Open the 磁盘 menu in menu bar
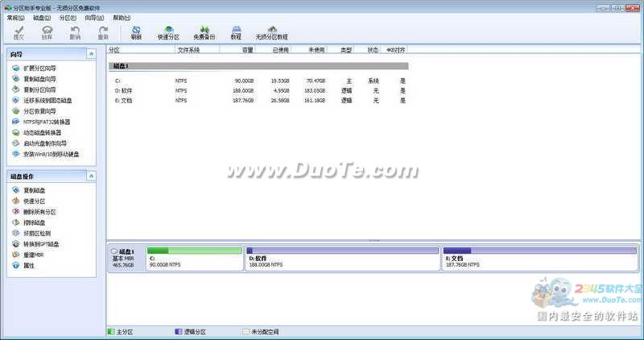The width and height of the screenshot is (644, 340). coord(43,17)
